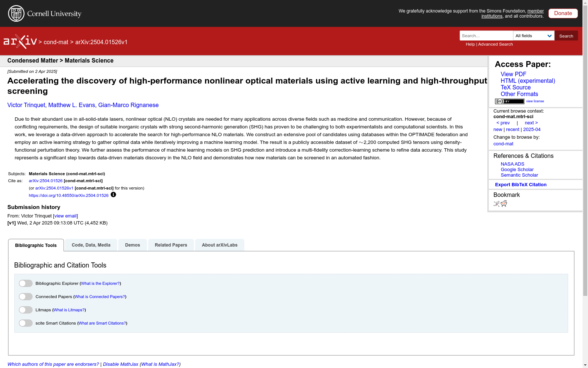588x368 pixels.
Task: Change browse context to cond-mat in sidebar
Action: (x=503, y=144)
